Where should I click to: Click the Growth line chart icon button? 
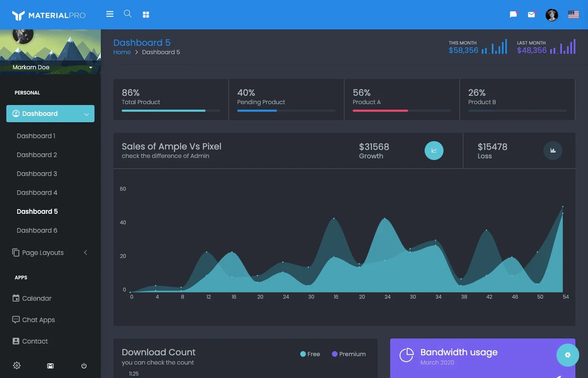pyautogui.click(x=434, y=150)
